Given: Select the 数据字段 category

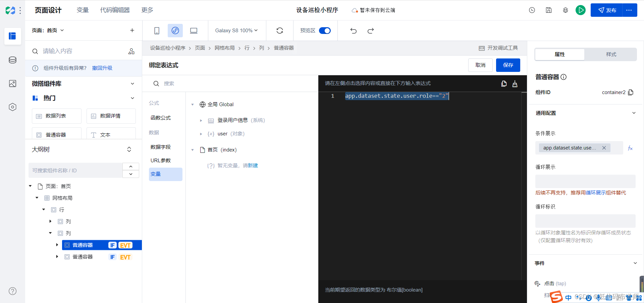Looking at the screenshot, I should (161, 147).
